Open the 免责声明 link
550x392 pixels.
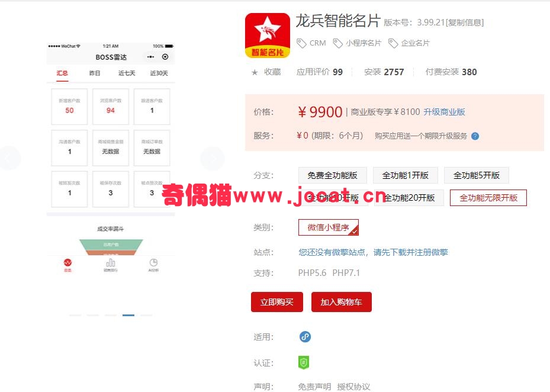(x=314, y=387)
